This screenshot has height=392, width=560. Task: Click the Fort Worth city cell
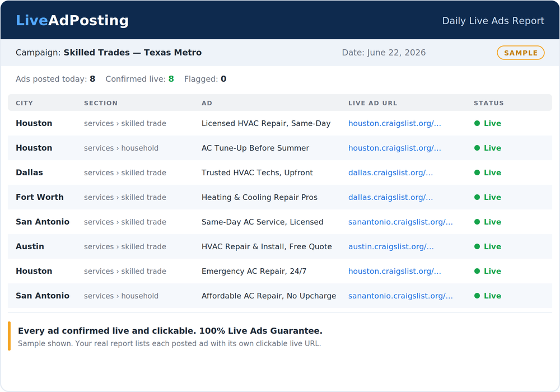pos(40,197)
